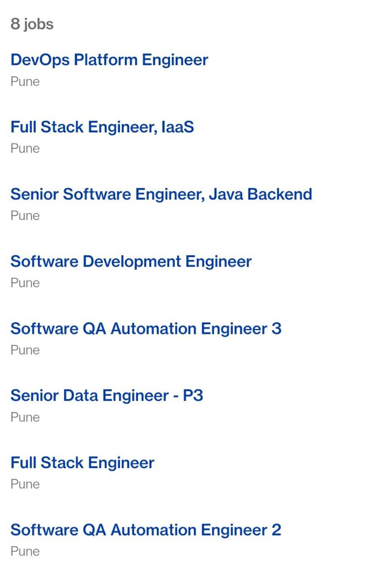Viewport: 392px width, 577px height.
Task: Click "P3" in the Data Engineer title
Action: point(193,396)
